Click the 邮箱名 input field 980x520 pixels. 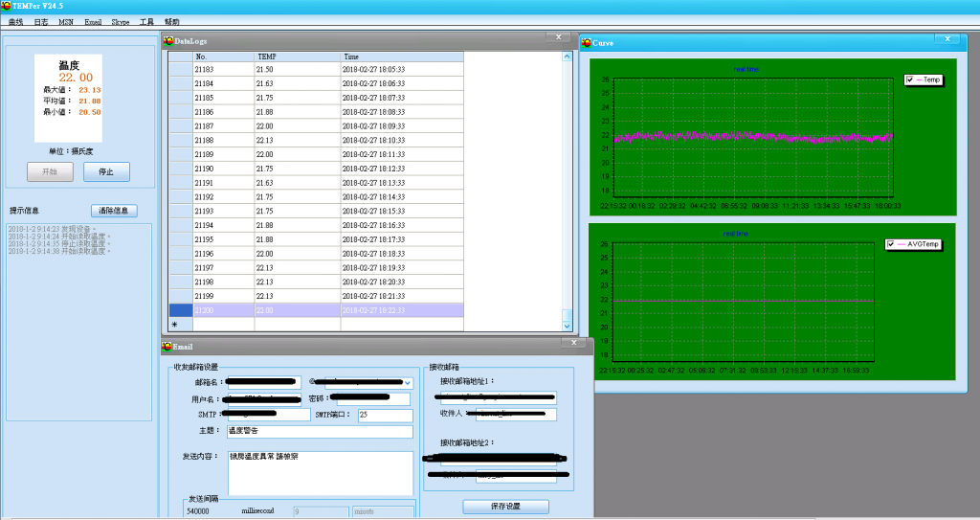[264, 382]
